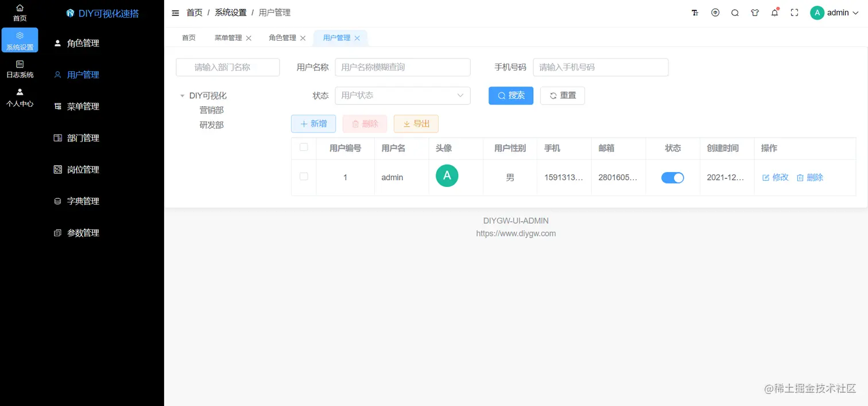This screenshot has height=406, width=868.
Task: Open the header search icon
Action: pyautogui.click(x=735, y=13)
